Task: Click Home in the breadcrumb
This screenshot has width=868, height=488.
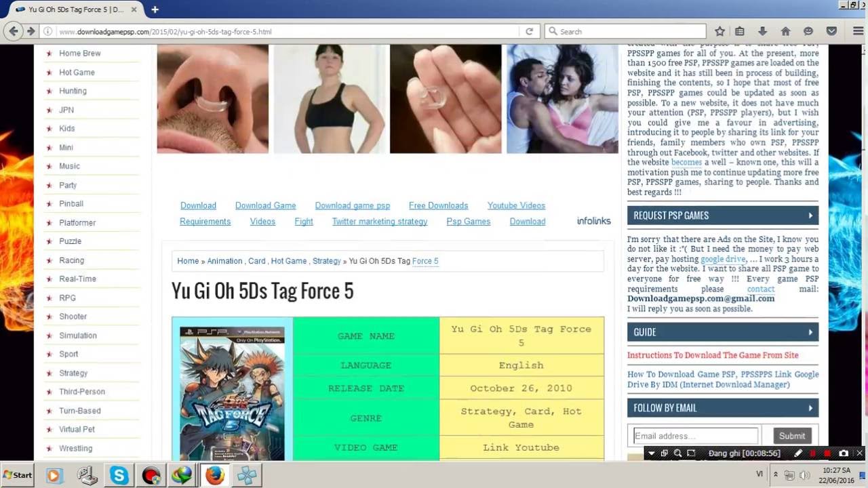Action: click(x=188, y=261)
